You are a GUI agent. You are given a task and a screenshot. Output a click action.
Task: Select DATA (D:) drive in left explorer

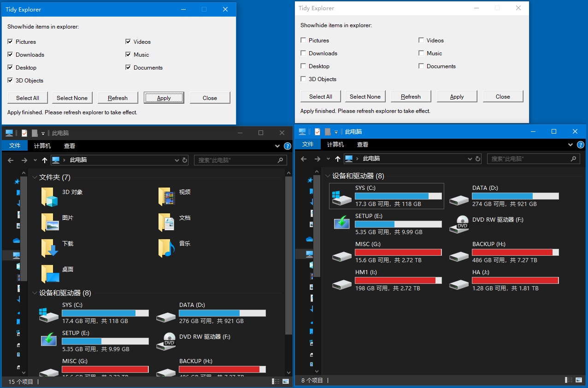tap(211, 313)
